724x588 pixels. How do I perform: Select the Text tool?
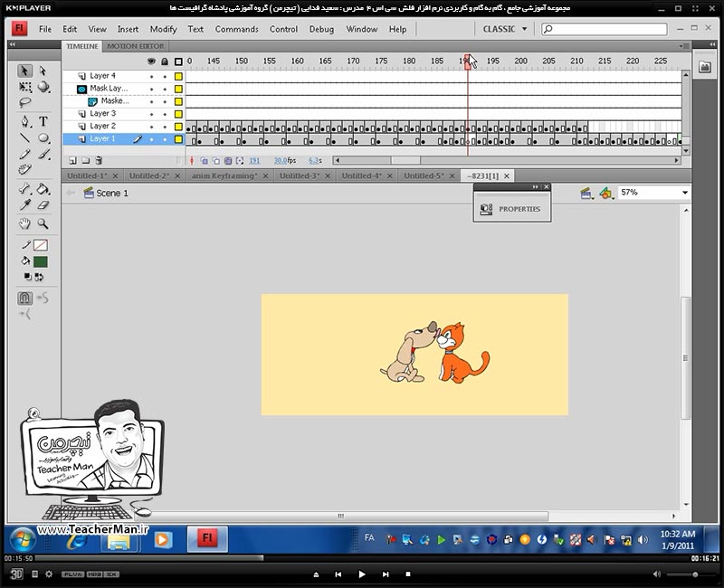43,121
